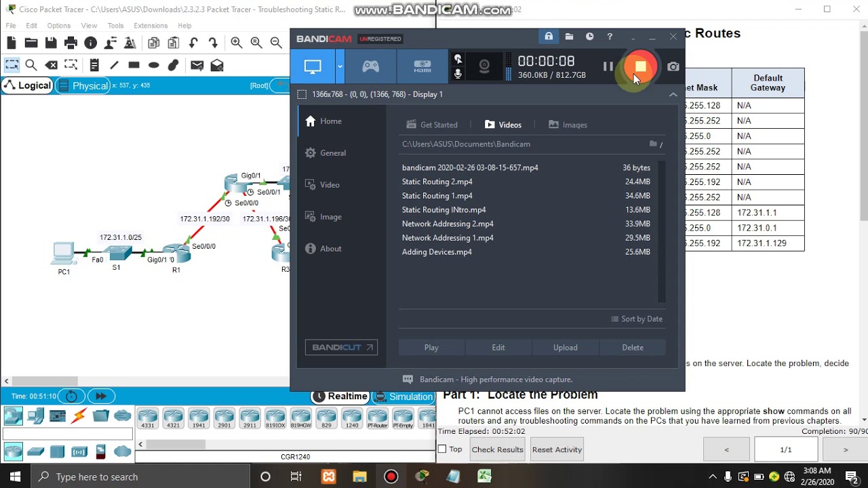Switch to Realtime mode
This screenshot has height=488, width=868.
(340, 396)
